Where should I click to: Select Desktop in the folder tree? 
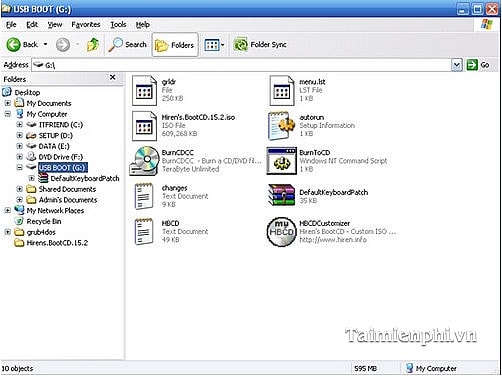(27, 92)
